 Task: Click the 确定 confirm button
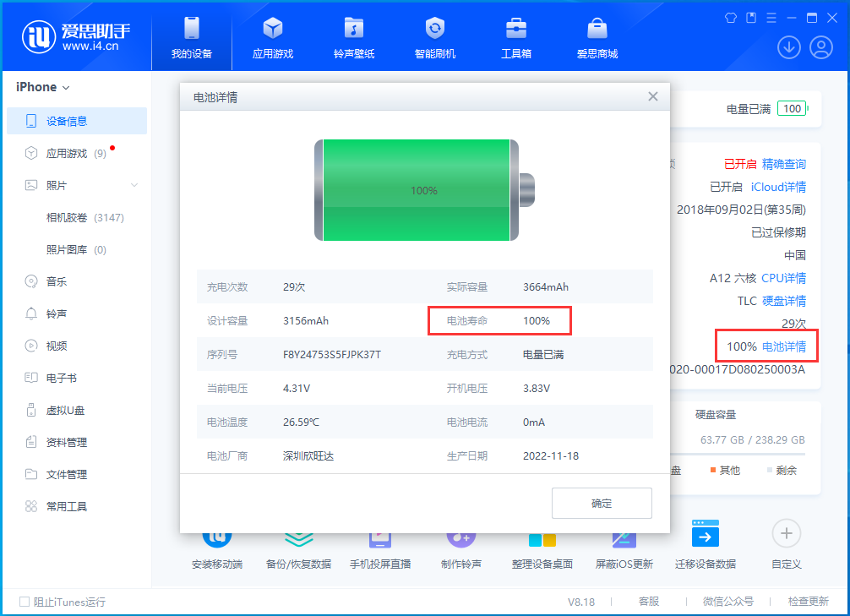pos(602,503)
